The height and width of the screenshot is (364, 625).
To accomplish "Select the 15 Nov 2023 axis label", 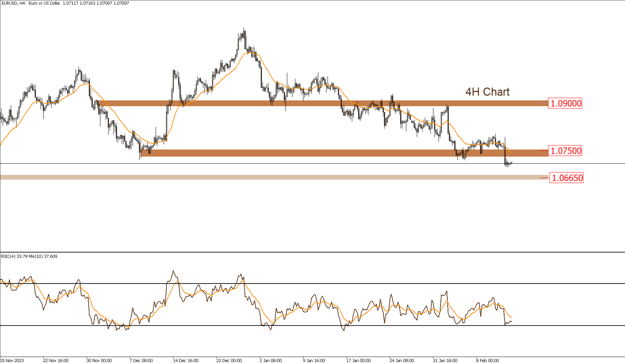I will [x=12, y=360].
